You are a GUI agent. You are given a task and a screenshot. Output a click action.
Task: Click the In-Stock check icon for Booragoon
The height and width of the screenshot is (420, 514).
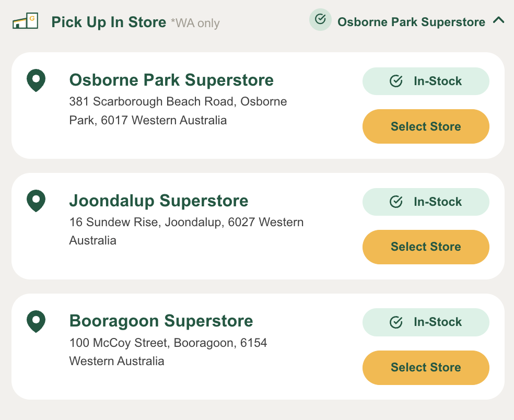(396, 322)
